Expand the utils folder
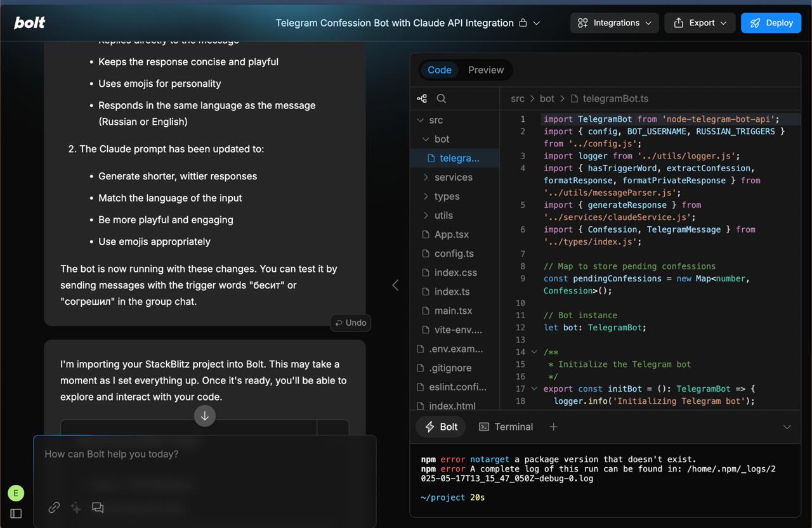 pos(455,215)
